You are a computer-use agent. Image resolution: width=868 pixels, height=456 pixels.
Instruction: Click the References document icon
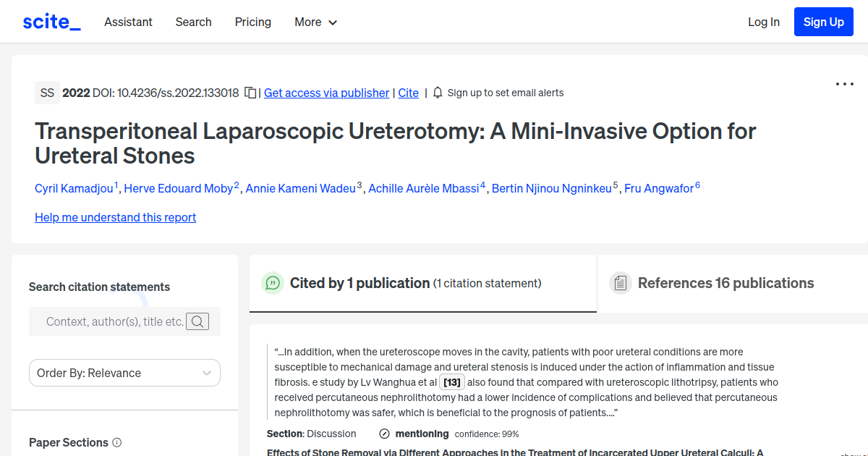point(621,283)
